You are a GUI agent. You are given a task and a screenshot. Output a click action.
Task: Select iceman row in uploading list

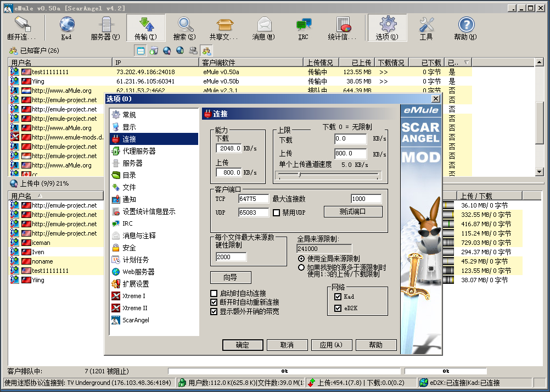point(57,243)
